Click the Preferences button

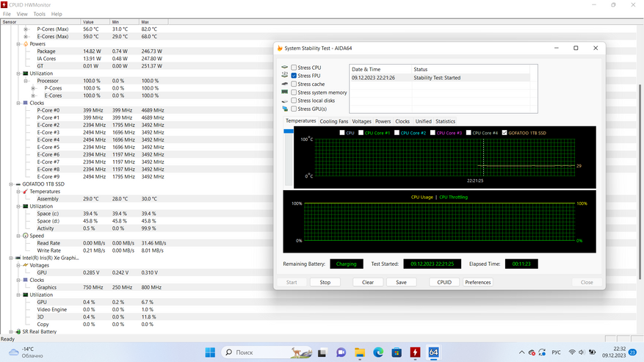pos(478,282)
